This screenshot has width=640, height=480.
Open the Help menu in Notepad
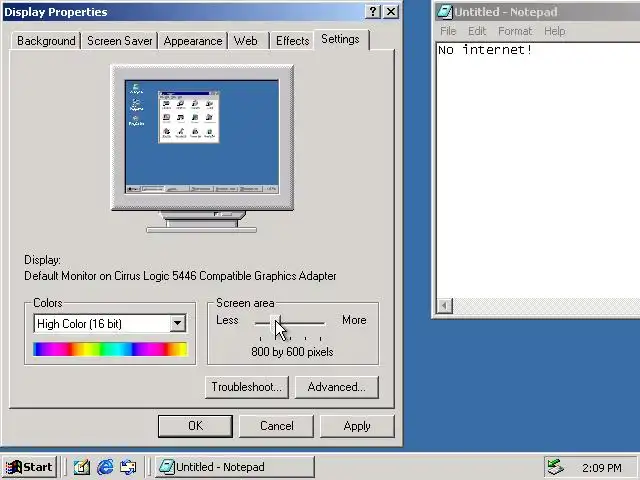[555, 31]
